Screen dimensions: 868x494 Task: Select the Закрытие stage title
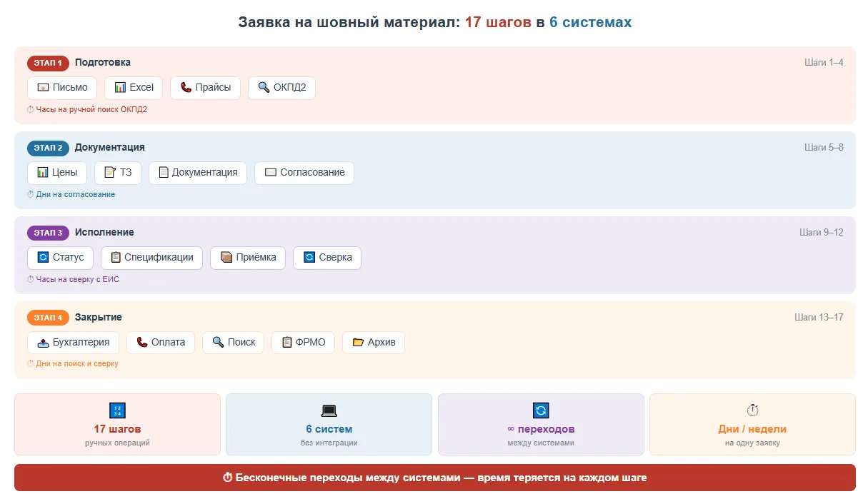[x=99, y=318]
